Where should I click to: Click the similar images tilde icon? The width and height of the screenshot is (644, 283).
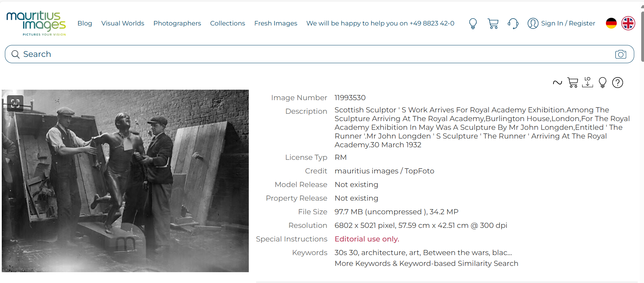pos(557,83)
